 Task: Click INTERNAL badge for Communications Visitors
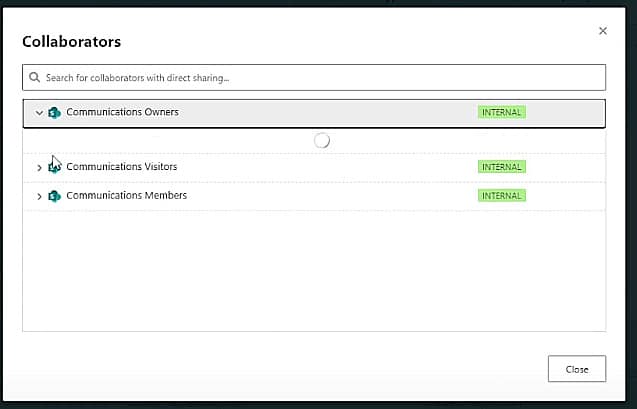pyautogui.click(x=502, y=167)
